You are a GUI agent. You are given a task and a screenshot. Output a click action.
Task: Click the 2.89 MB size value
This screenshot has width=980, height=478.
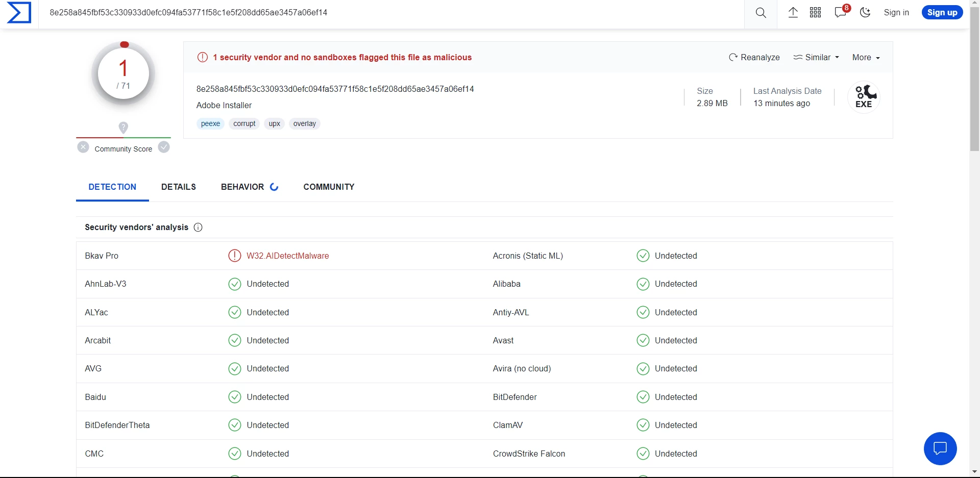click(712, 104)
